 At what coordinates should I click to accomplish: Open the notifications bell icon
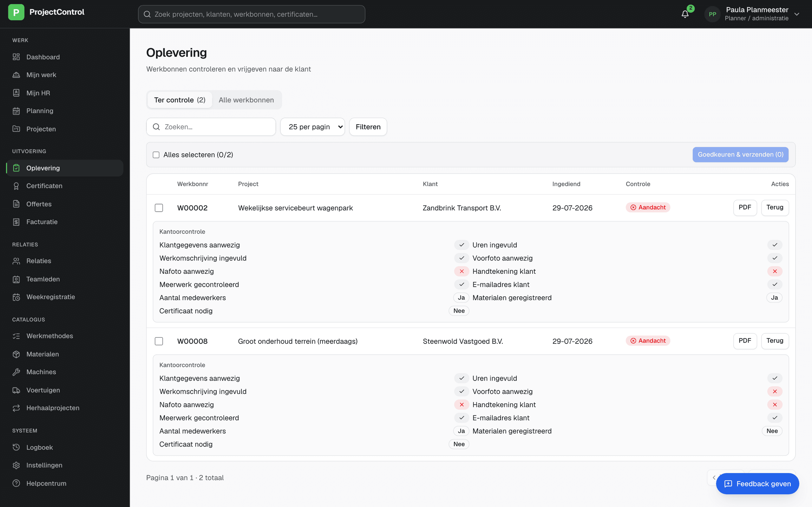point(685,14)
